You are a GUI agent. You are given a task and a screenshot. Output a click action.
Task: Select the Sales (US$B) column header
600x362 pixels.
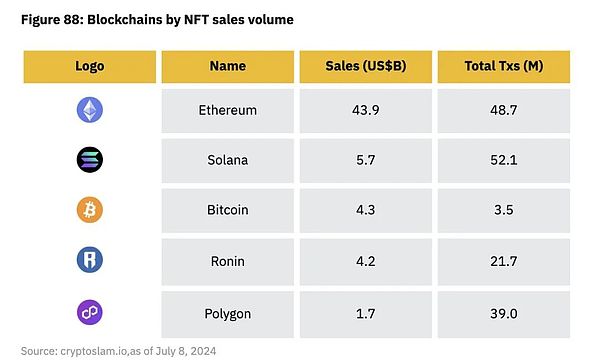[366, 67]
